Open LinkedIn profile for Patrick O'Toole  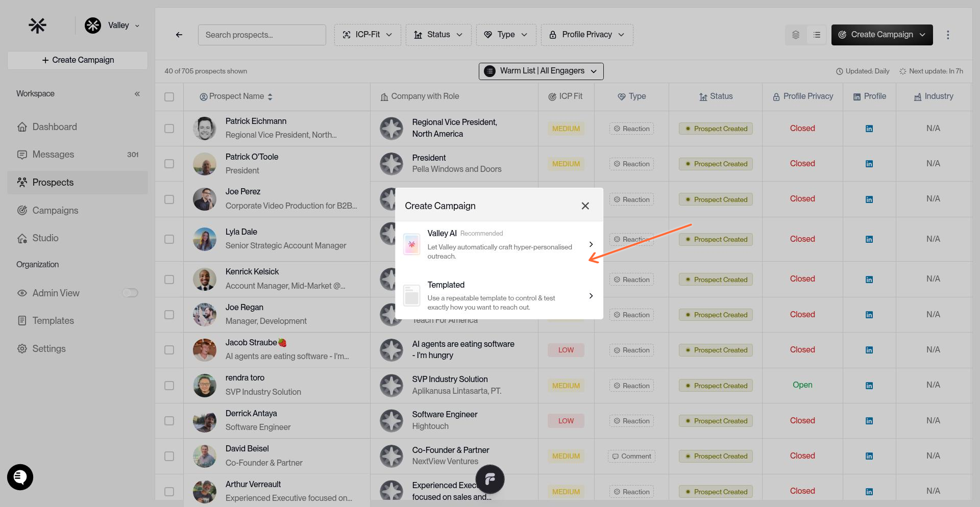point(869,164)
